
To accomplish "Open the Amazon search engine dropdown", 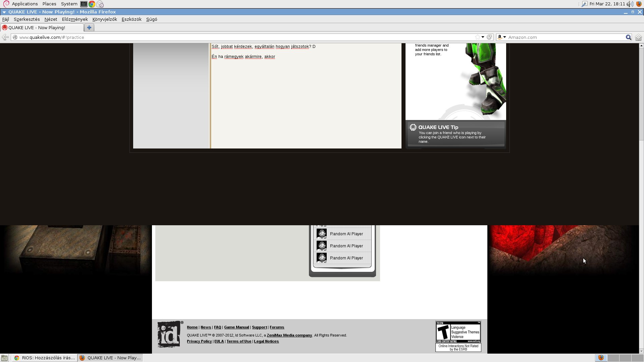I will click(x=502, y=37).
